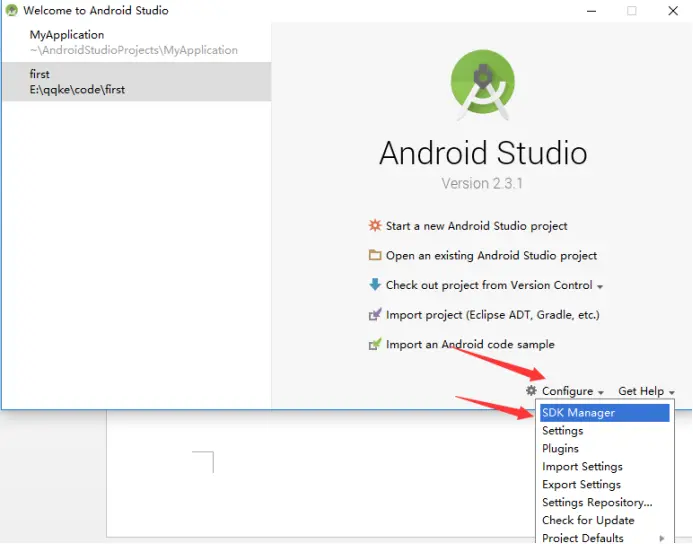Screen dimensions: 693x544
Task: Click Check for Update menu entry
Action: 604,520
